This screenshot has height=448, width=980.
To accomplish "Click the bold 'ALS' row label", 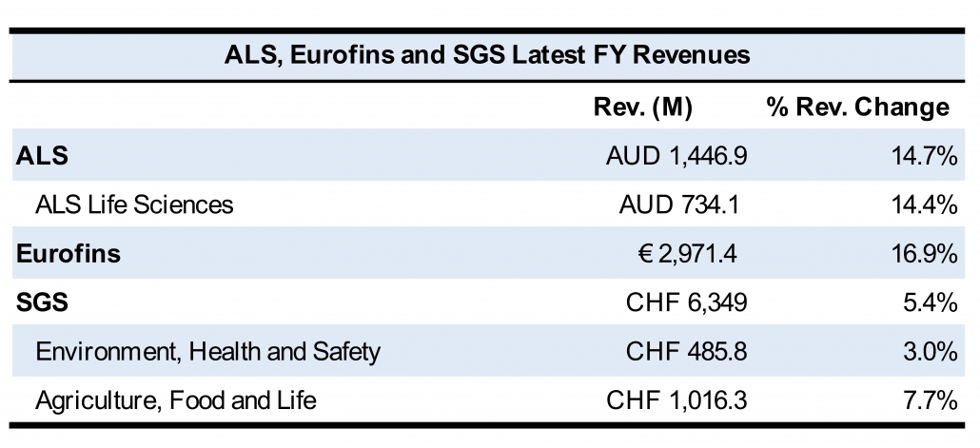I will 42,155.
